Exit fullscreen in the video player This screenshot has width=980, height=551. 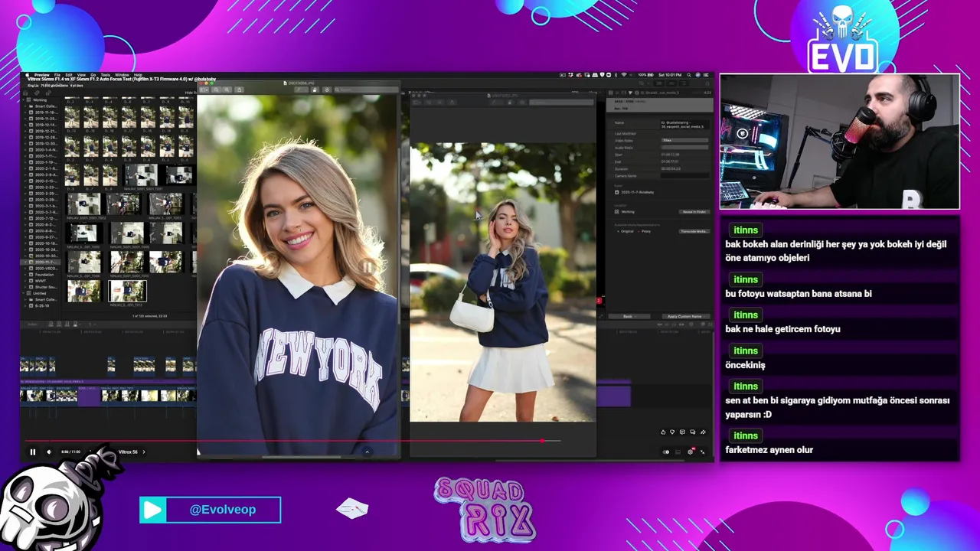click(703, 452)
